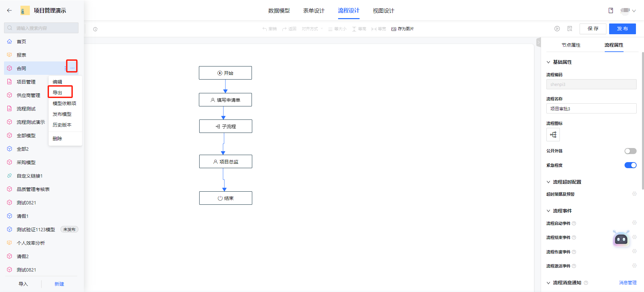
Task: Collapse the 流程消息通知 section
Action: tap(548, 283)
